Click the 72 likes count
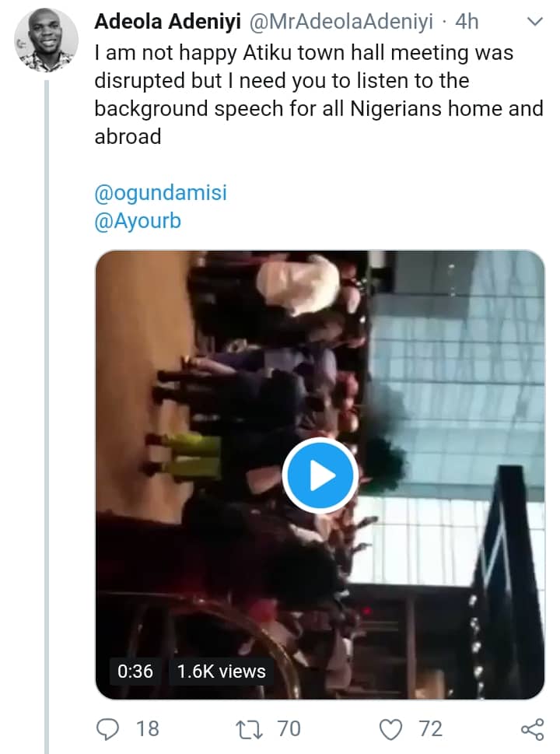 point(430,728)
